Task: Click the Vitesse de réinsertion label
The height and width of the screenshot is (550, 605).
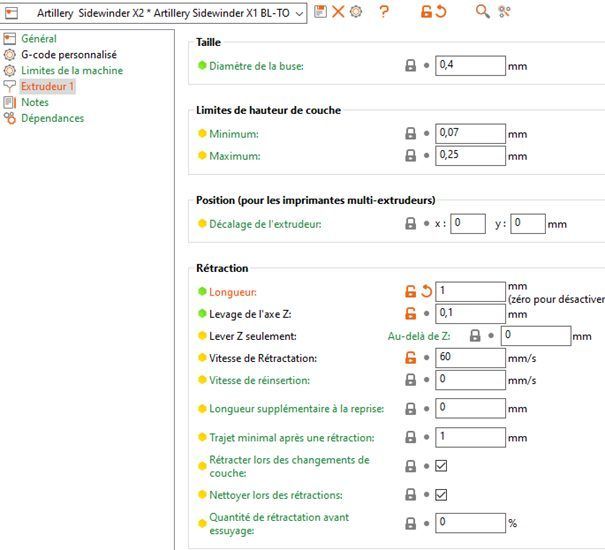Action: [x=259, y=380]
